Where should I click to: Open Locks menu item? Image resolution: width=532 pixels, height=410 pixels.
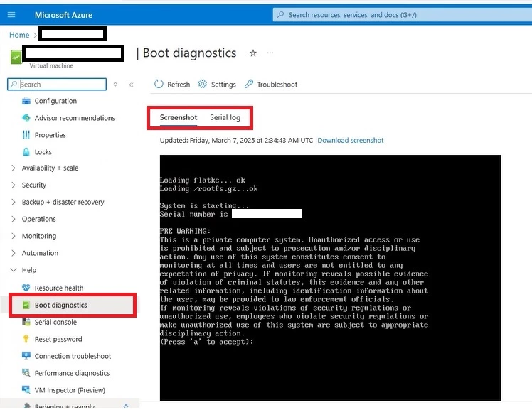point(43,152)
